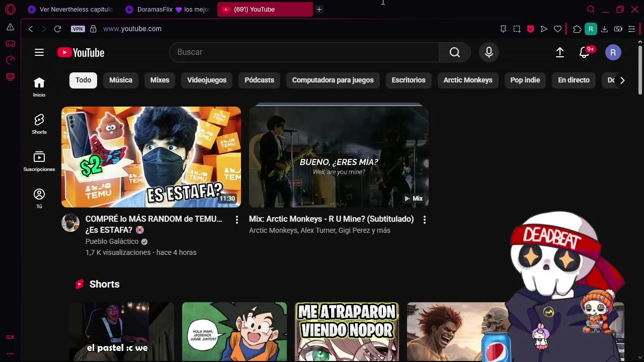This screenshot has height=362, width=644.
Task: Open the striped monitor icon in sidebar
Action: (10, 77)
